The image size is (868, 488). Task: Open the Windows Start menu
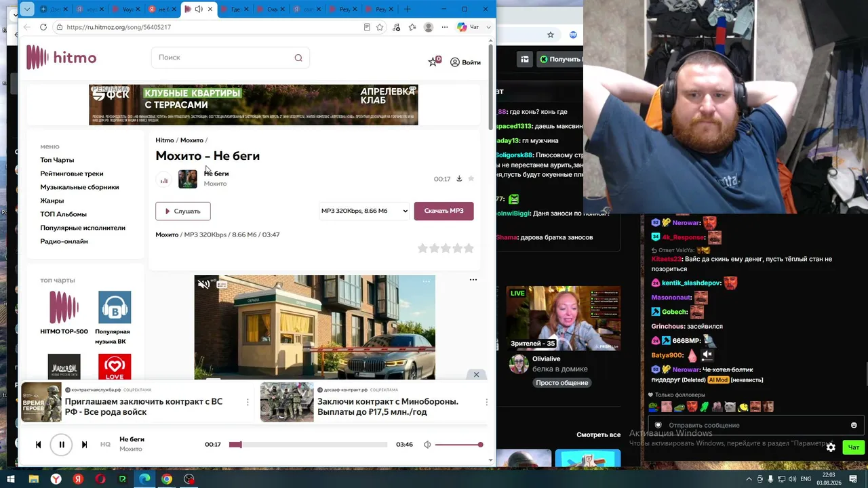[x=11, y=479]
